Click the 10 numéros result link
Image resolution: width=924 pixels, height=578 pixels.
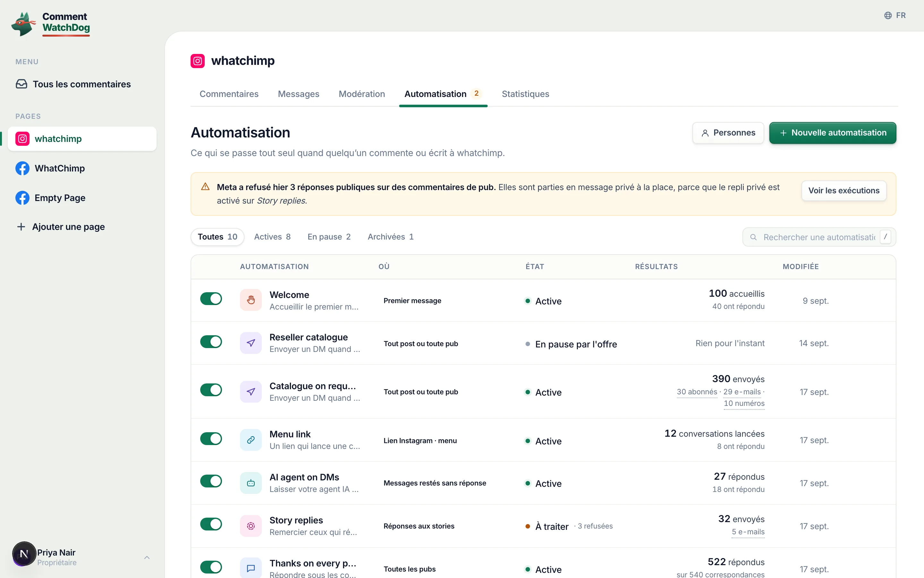[x=744, y=403]
